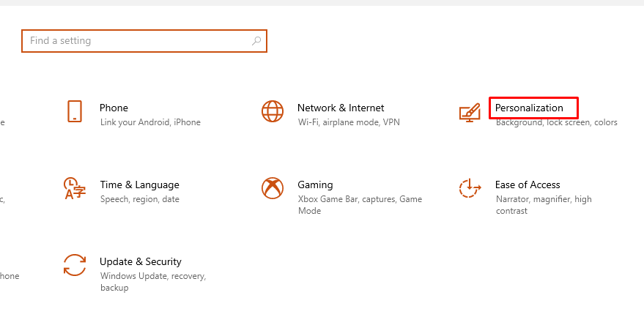The width and height of the screenshot is (644, 328).
Task: Click the Network & Internet globe icon
Action: click(x=273, y=111)
